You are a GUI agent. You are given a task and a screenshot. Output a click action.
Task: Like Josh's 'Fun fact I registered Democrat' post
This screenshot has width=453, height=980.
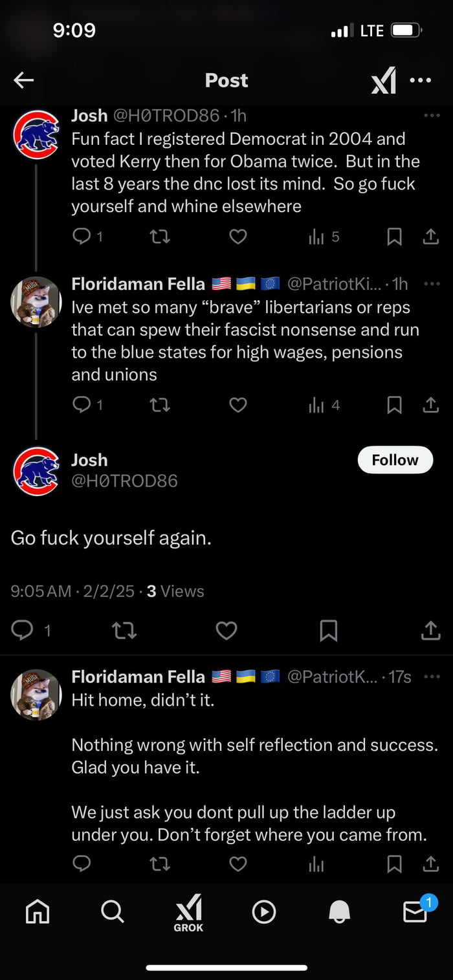[238, 237]
